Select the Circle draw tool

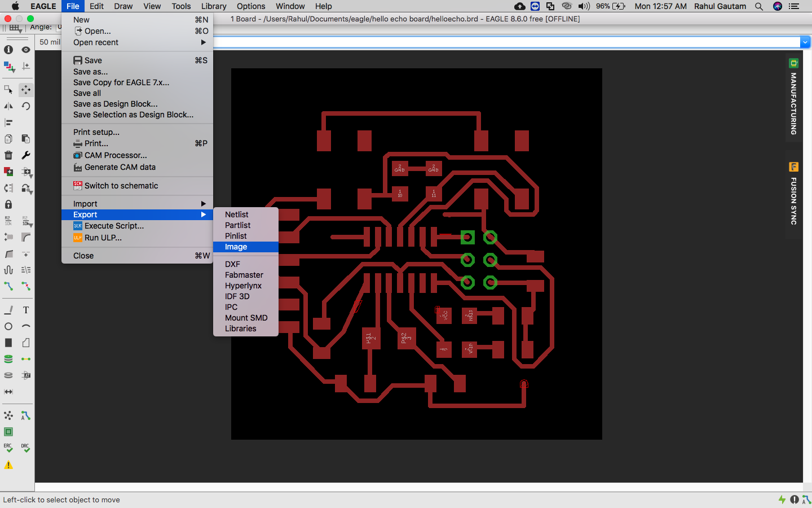click(x=8, y=326)
